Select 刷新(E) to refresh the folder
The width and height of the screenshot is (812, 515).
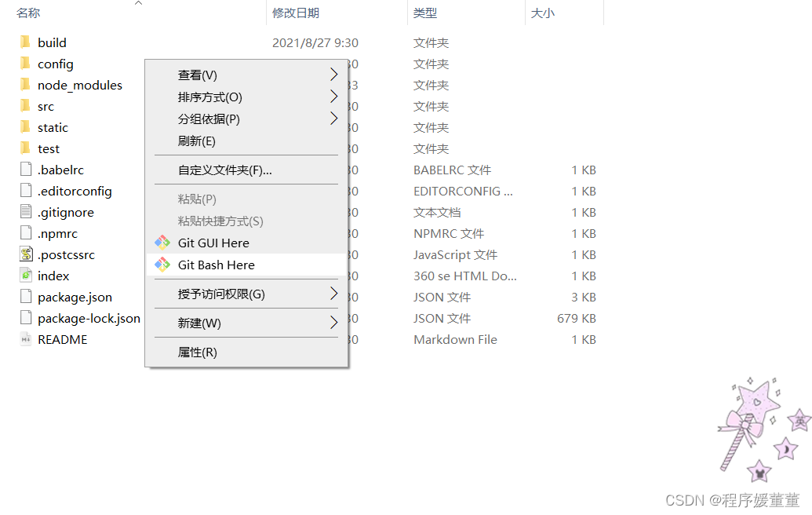point(246,141)
